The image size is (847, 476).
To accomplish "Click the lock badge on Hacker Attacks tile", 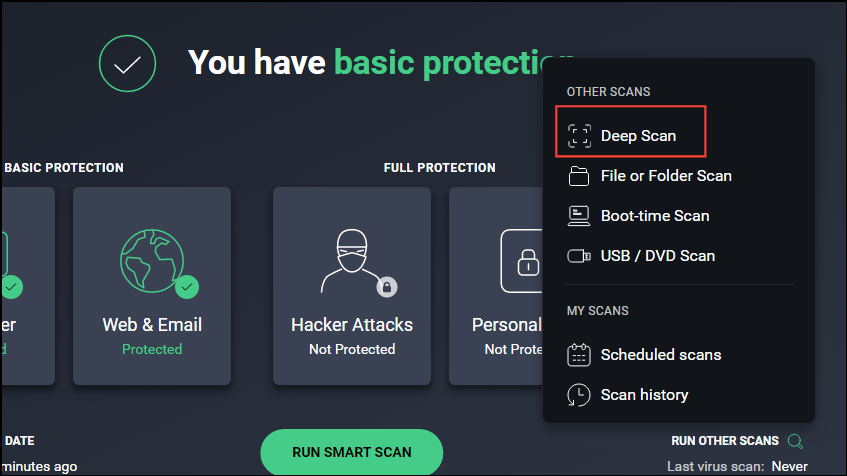I will click(388, 288).
